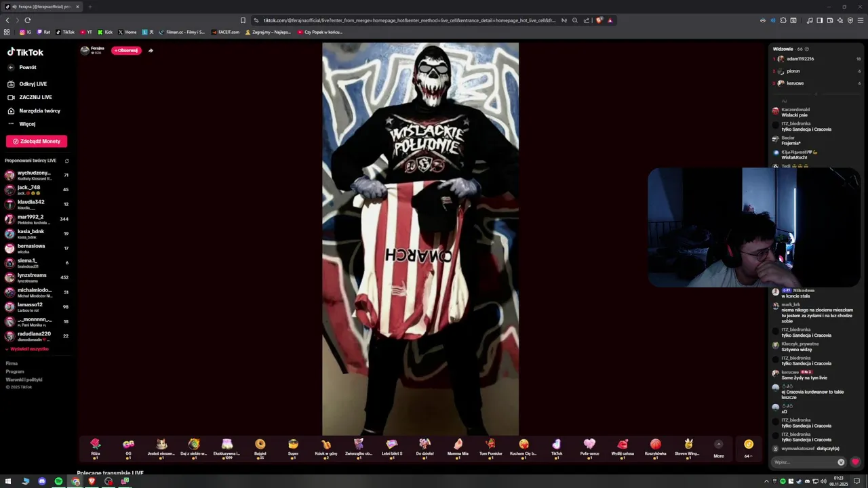Open the Brave Rewards triangle icon
The height and width of the screenshot is (488, 868).
pos(610,20)
